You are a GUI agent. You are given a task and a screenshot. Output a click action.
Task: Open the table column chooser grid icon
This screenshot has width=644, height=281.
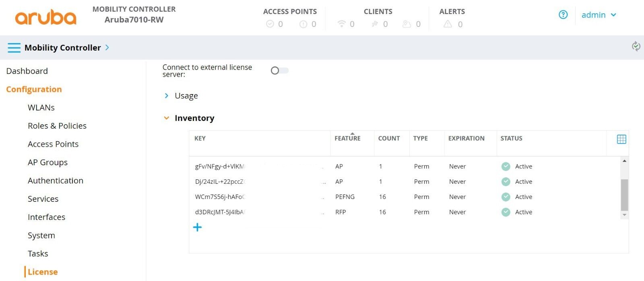(621, 139)
